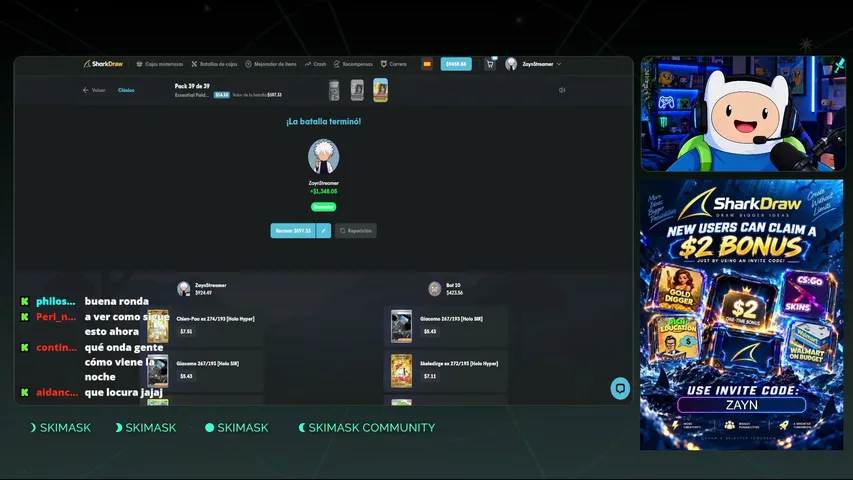The width and height of the screenshot is (853, 480).
Task: Open the Chien-Pao ex 274/193 card
Action: [204, 325]
